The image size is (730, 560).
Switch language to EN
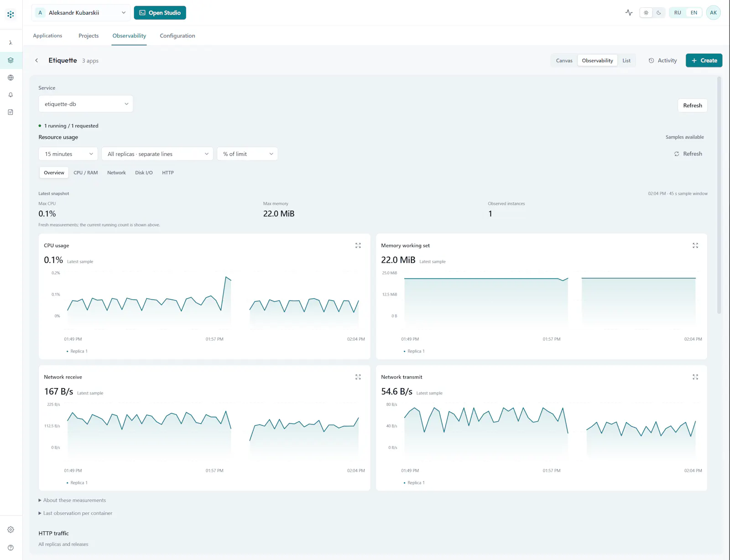(x=694, y=13)
